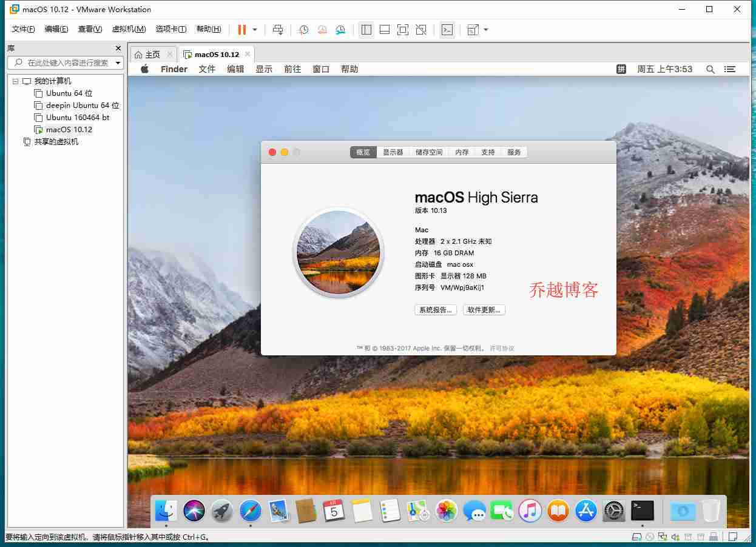The height and width of the screenshot is (547, 756).
Task: Toggle the console view icon
Action: tap(447, 30)
